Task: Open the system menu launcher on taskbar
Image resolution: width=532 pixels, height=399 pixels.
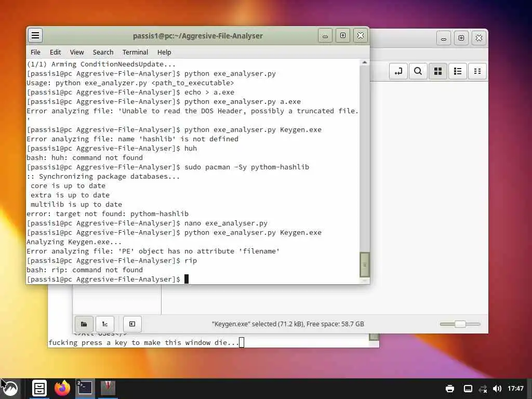Action: (x=10, y=388)
